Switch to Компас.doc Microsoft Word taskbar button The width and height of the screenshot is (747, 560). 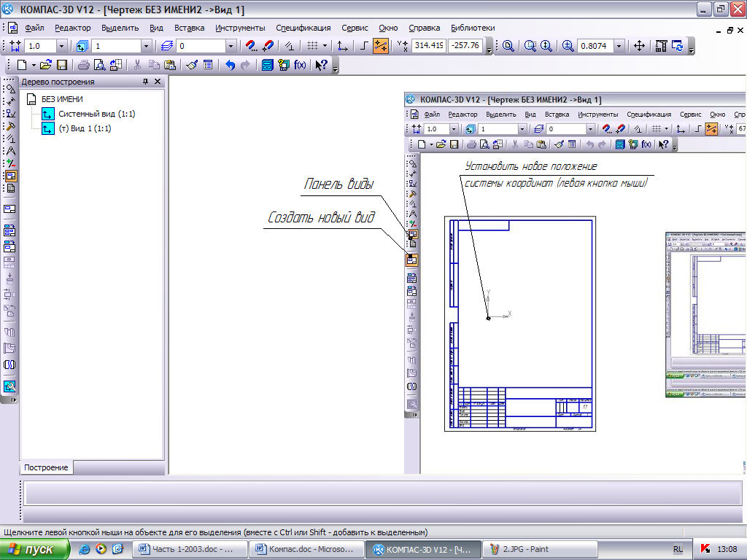pyautogui.click(x=307, y=549)
